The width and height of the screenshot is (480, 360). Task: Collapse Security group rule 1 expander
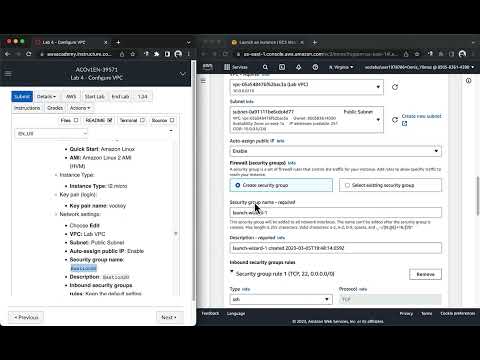(x=232, y=272)
